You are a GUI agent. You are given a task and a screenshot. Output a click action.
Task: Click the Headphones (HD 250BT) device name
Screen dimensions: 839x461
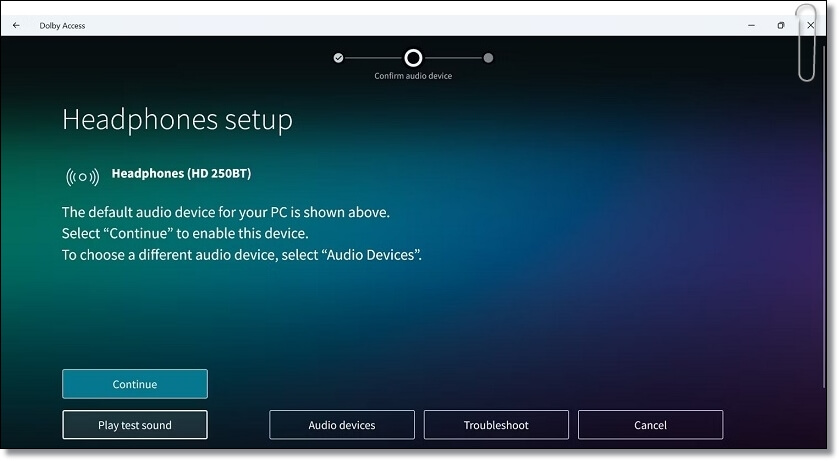point(181,173)
